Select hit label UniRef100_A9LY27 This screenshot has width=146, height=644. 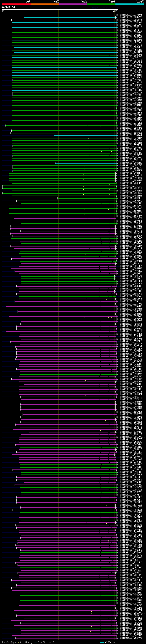pyautogui.click(x=131, y=218)
